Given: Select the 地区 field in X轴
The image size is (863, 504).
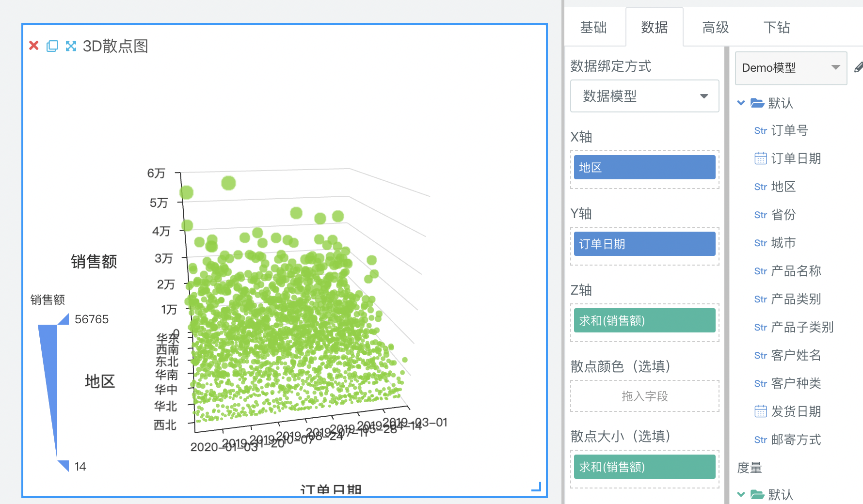Looking at the screenshot, I should [645, 167].
